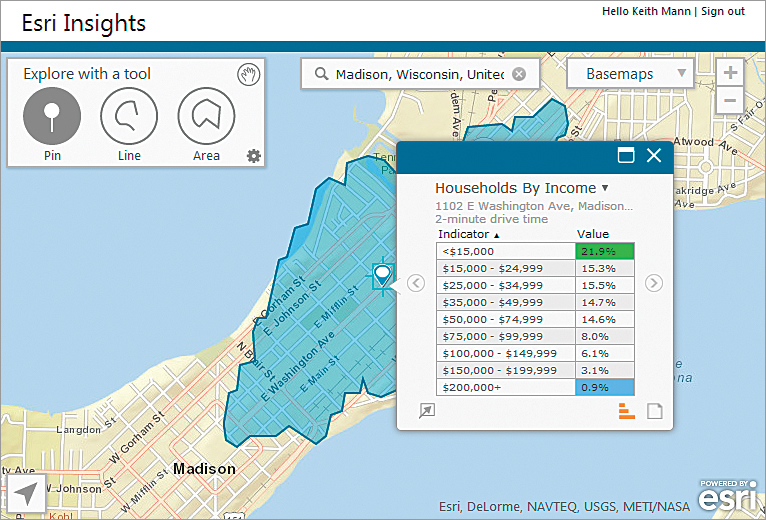The image size is (766, 520).
Task: Click the Esri Insights title
Action: [x=84, y=23]
